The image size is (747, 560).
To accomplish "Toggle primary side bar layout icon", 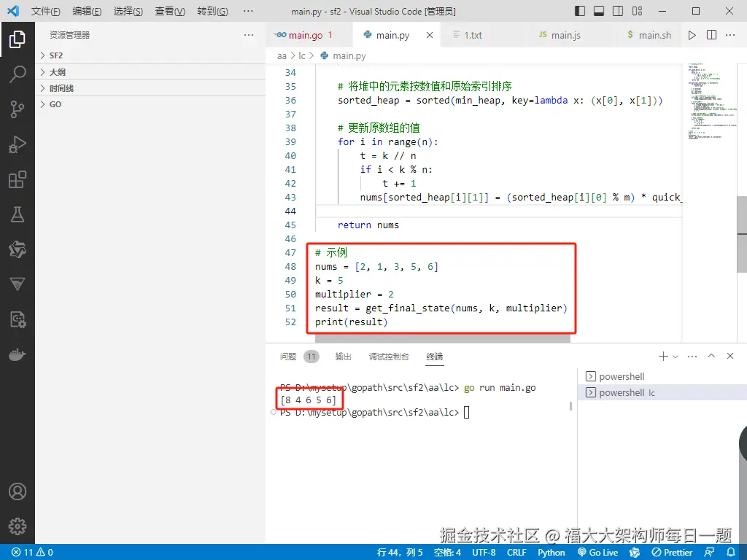I will click(580, 11).
